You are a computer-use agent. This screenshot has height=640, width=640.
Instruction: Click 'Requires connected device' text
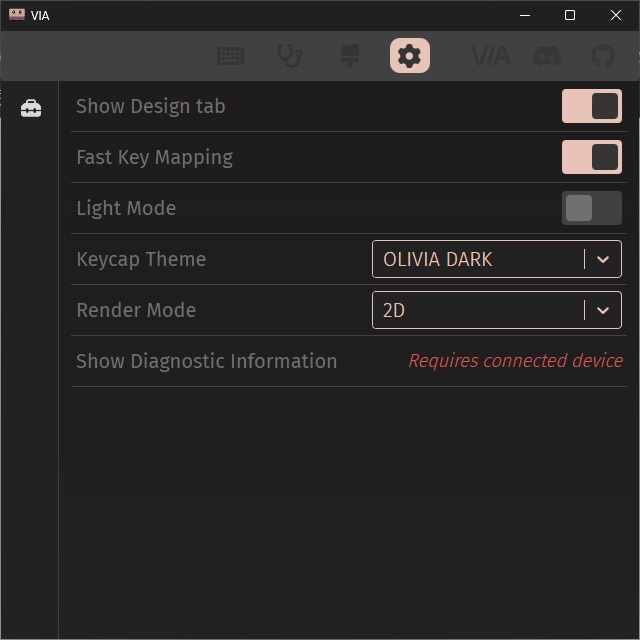[515, 361]
